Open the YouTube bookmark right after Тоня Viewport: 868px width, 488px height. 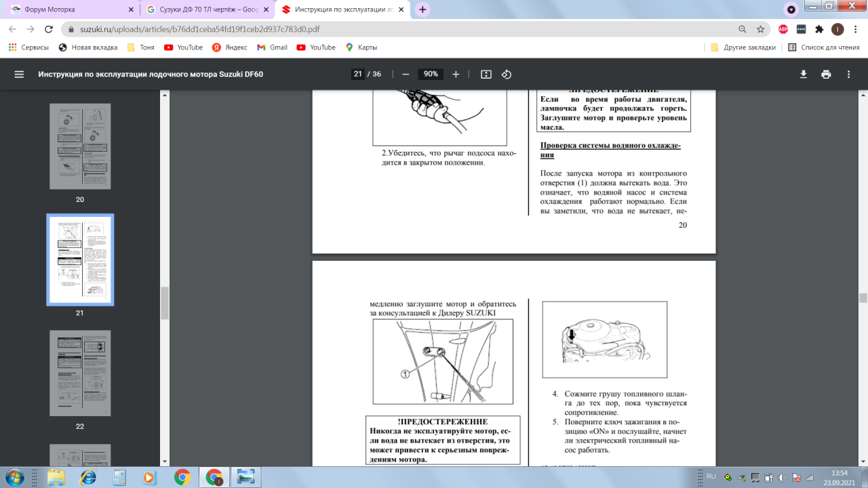click(183, 47)
